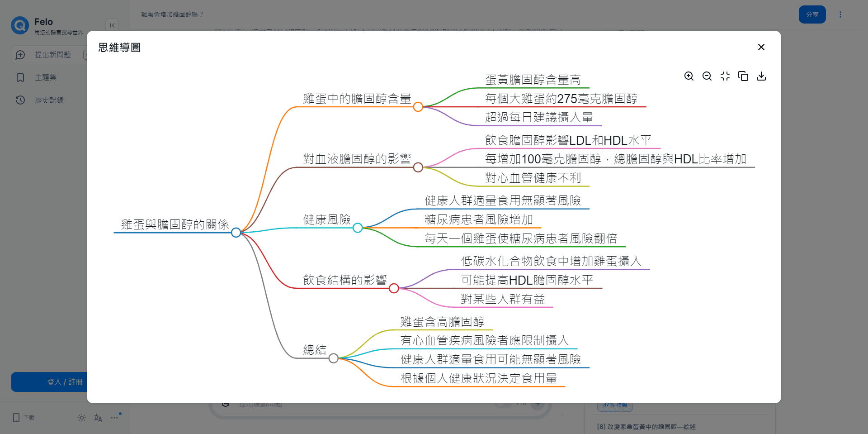868x434 pixels.
Task: Click leaf 超過每日建議攝入量
Action: pyautogui.click(x=539, y=117)
